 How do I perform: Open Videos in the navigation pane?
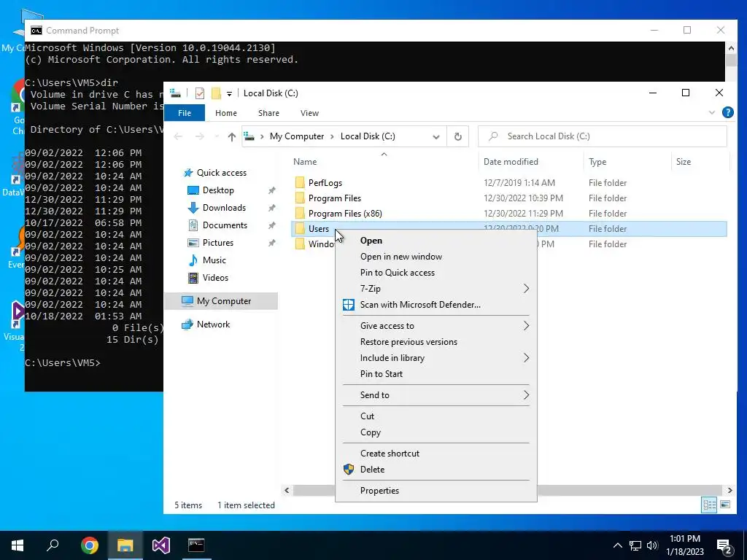(215, 278)
